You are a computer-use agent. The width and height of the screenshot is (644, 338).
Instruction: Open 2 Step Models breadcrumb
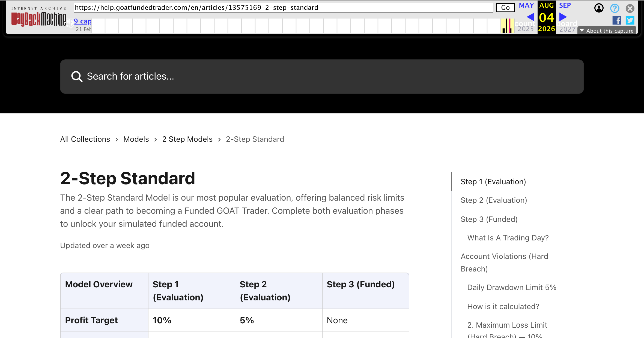(x=187, y=139)
